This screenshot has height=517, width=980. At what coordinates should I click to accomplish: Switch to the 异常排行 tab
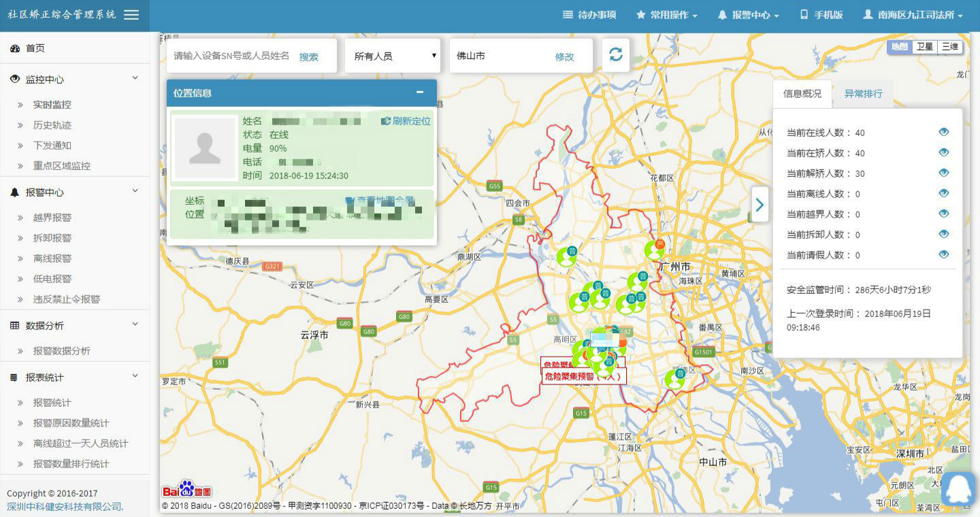point(863,94)
